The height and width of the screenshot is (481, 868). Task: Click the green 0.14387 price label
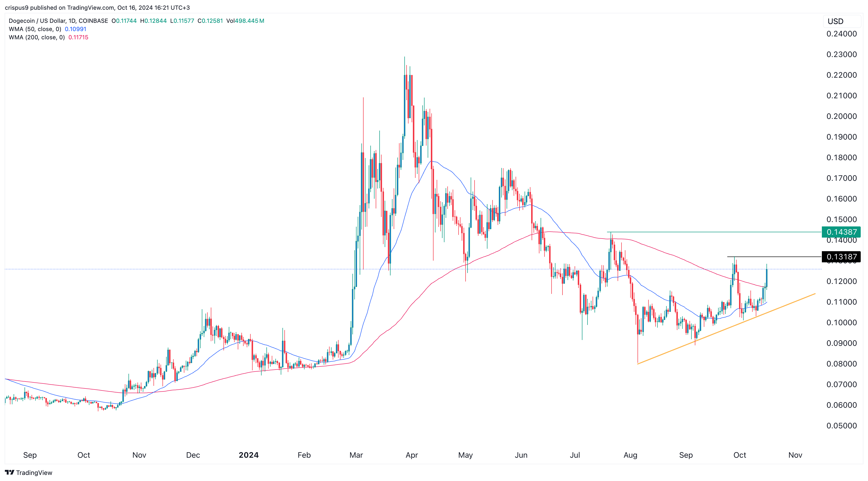841,232
